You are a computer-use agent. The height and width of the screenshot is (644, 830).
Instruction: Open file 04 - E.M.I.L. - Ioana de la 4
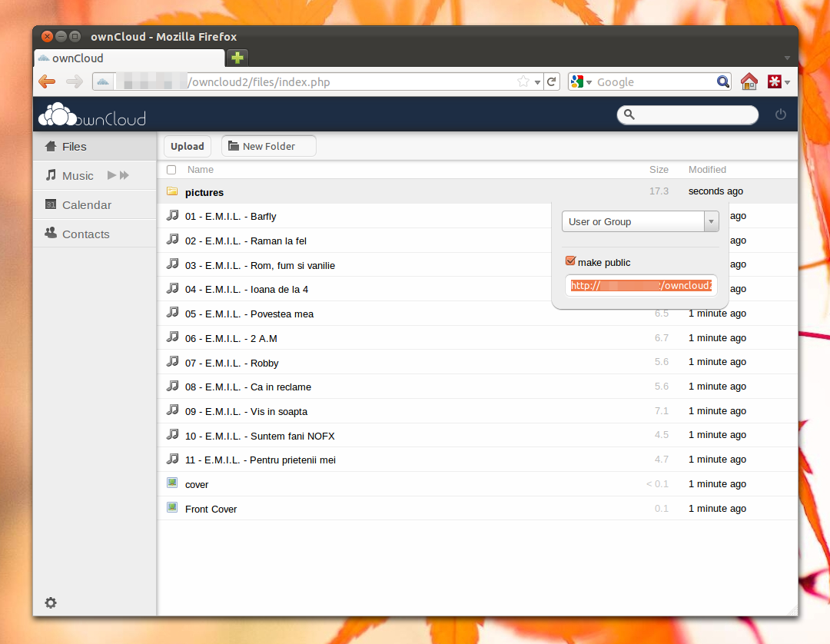247,290
